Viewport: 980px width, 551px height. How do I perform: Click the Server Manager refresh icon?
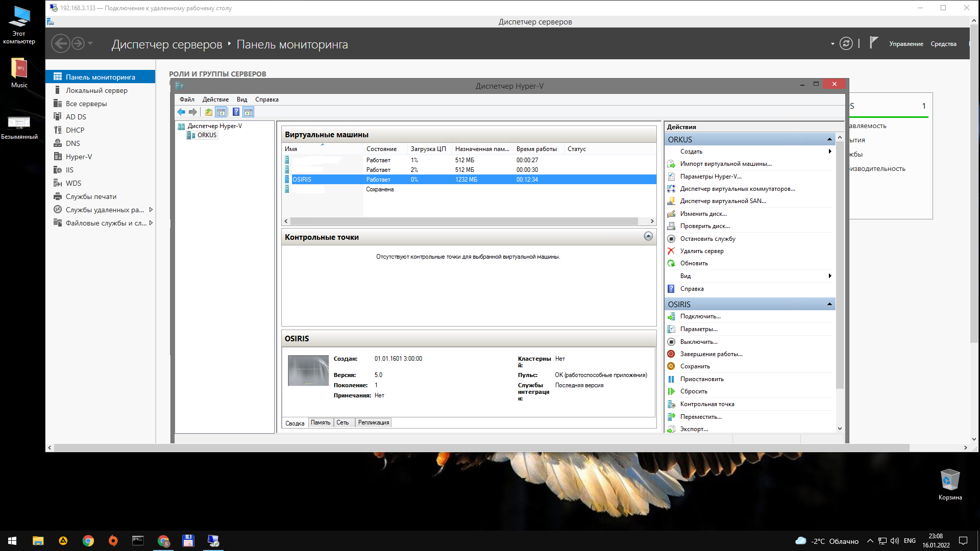coord(846,44)
